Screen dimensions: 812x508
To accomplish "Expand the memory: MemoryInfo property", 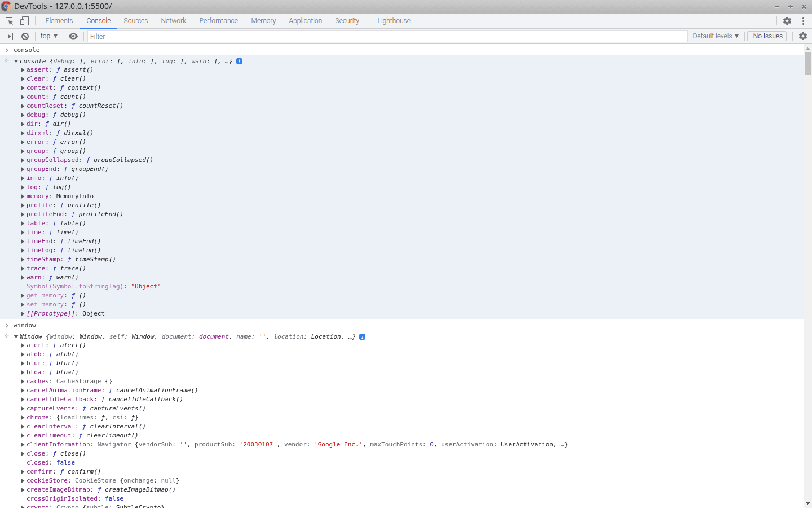I will pyautogui.click(x=23, y=196).
